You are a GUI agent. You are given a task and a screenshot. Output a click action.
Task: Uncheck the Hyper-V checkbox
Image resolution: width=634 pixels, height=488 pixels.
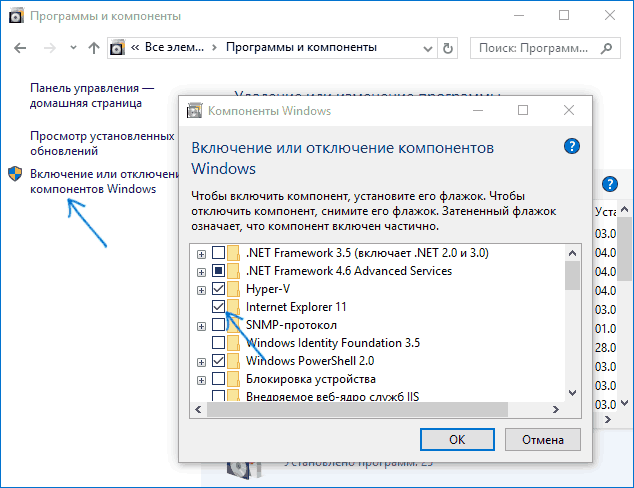pyautogui.click(x=218, y=289)
